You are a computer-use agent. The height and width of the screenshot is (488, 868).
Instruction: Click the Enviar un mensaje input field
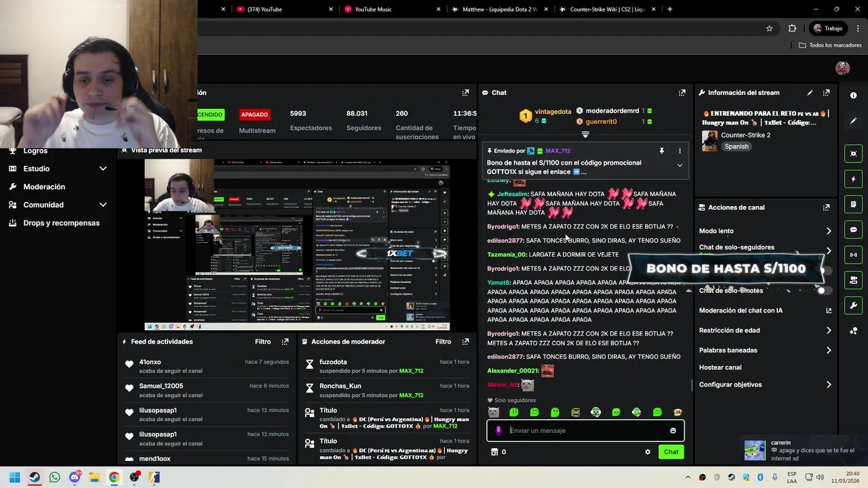[x=585, y=430]
